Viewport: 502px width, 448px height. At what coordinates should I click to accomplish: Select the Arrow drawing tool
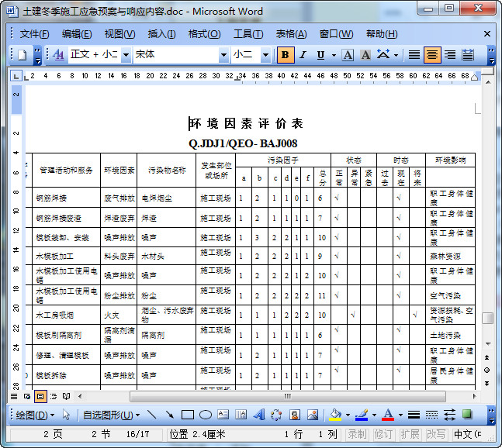(170, 415)
